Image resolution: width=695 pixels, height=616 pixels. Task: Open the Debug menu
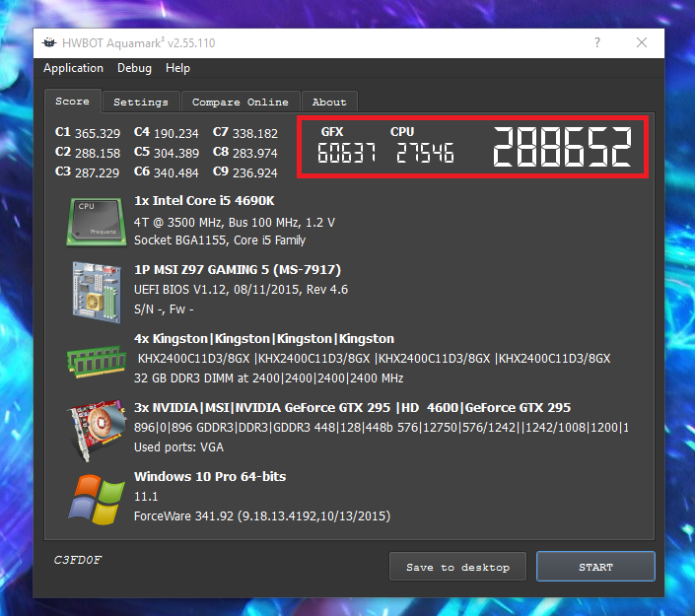click(134, 68)
